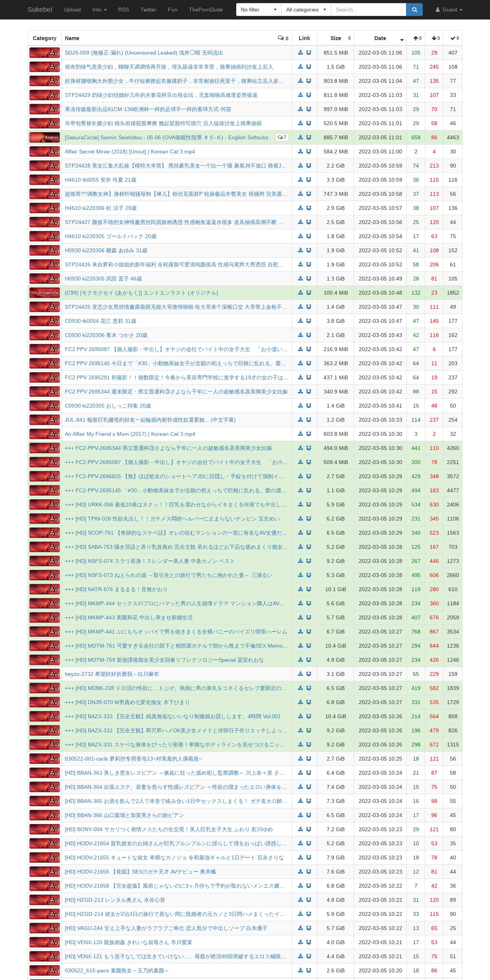The width and height of the screenshot is (490, 980).
Task: Sort by completed downloads checkmark column
Action: click(x=453, y=38)
